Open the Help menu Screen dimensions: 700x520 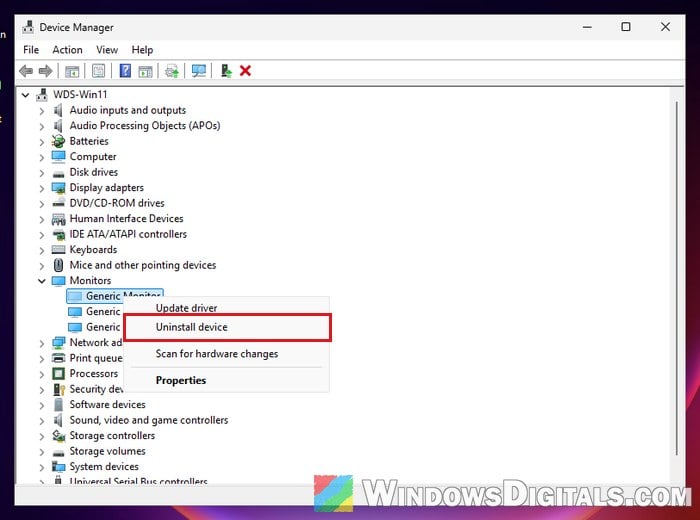tap(142, 50)
